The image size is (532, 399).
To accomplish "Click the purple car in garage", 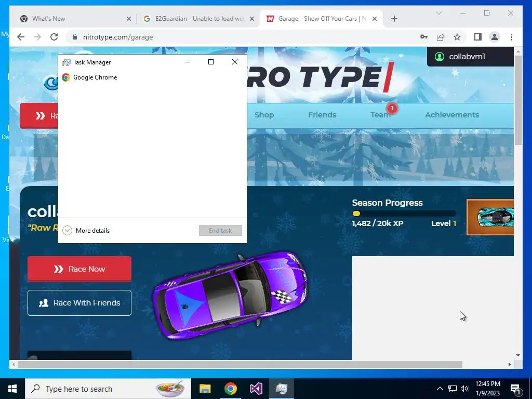I will click(230, 295).
